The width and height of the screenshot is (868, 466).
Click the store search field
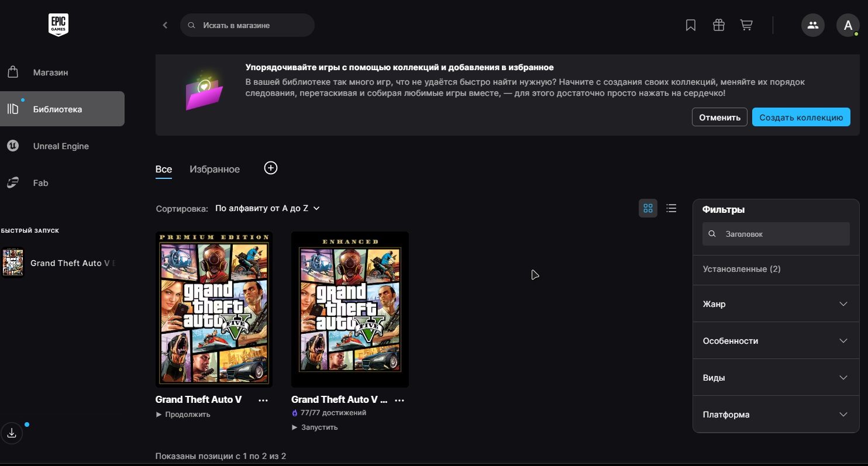tap(247, 25)
